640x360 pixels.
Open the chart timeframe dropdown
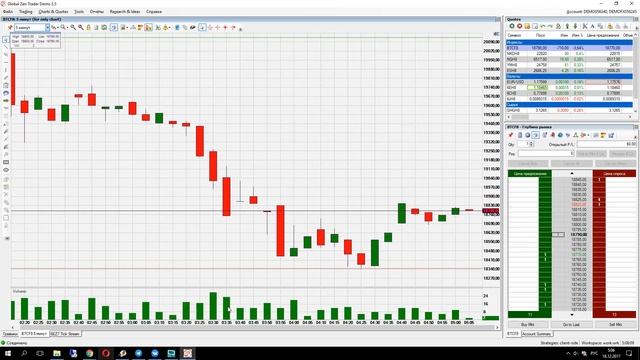[x=47, y=27]
